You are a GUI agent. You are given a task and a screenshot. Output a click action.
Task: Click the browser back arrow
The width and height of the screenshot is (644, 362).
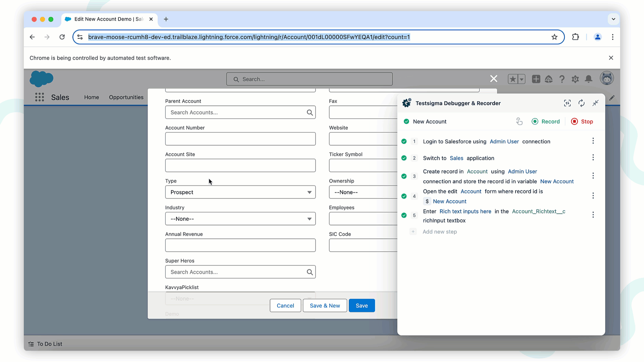pyautogui.click(x=32, y=37)
